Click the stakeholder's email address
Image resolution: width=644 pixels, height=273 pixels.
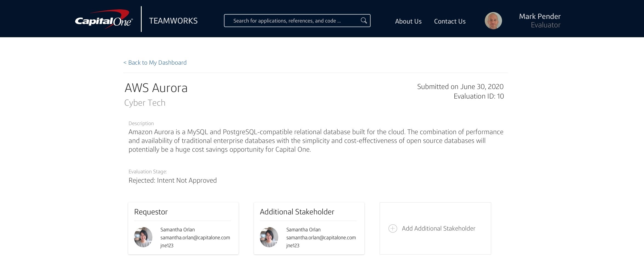click(321, 238)
